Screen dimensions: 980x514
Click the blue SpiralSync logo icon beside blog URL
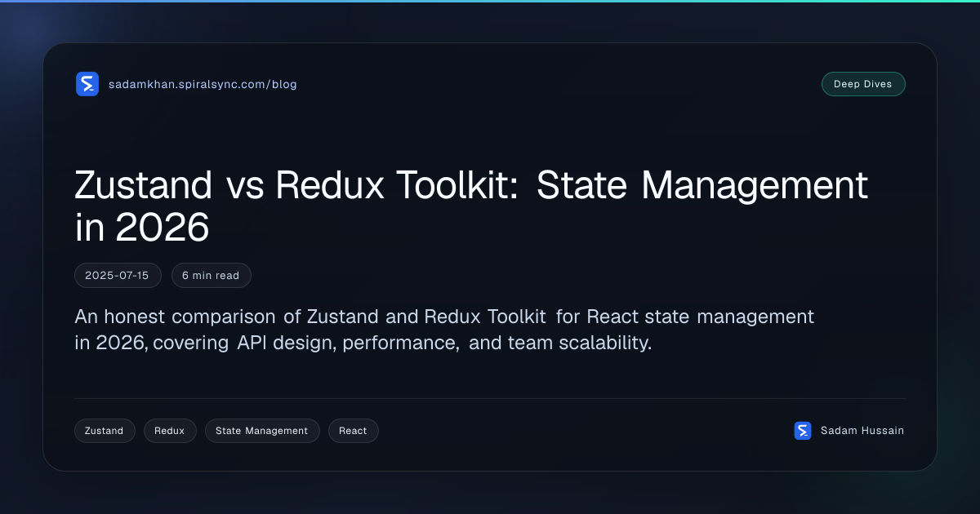pos(87,84)
